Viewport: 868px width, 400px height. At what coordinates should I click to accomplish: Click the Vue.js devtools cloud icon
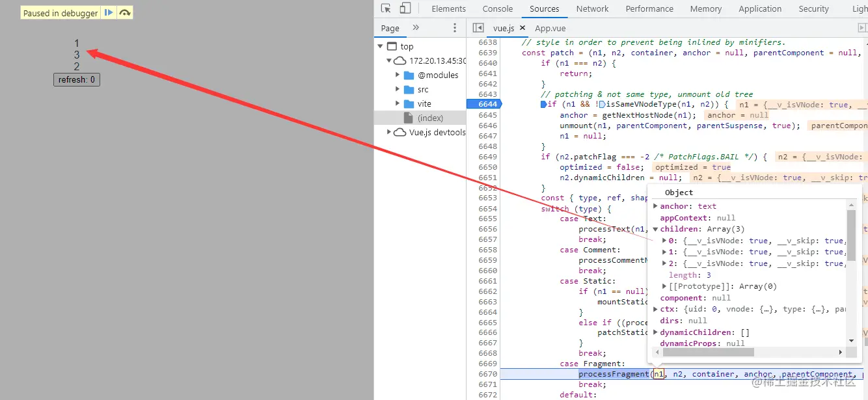(x=400, y=132)
